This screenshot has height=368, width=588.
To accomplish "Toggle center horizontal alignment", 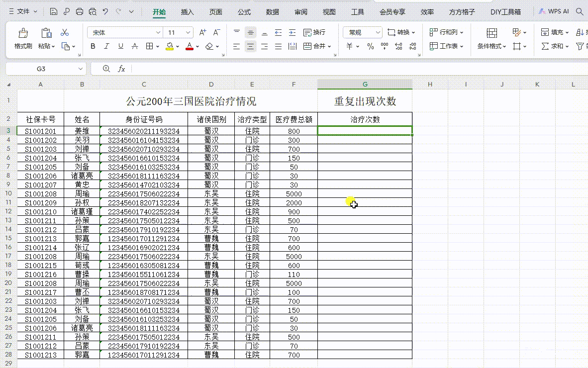I will pos(251,46).
